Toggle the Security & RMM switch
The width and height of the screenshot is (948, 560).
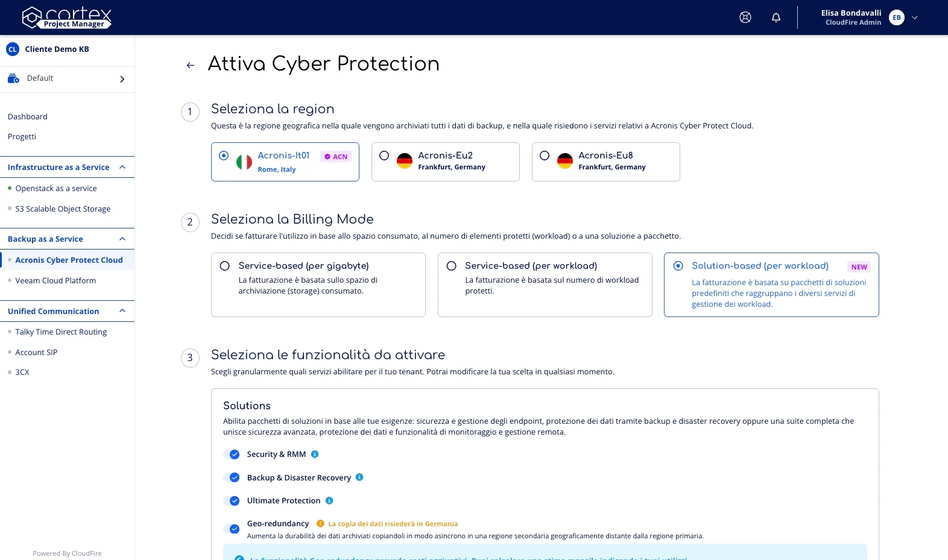pyautogui.click(x=232, y=455)
